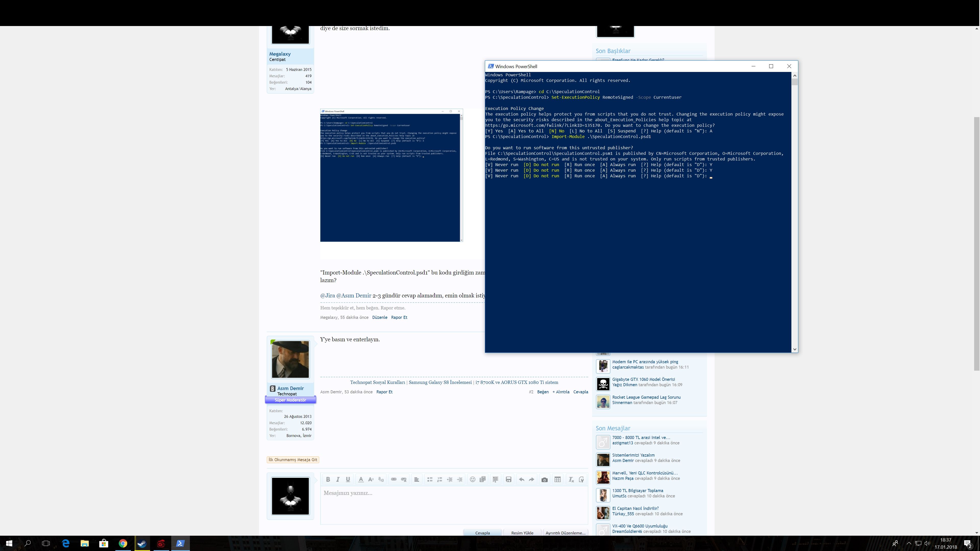The image size is (980, 551).
Task: Toggle bold formatting in reply editor
Action: tap(327, 480)
